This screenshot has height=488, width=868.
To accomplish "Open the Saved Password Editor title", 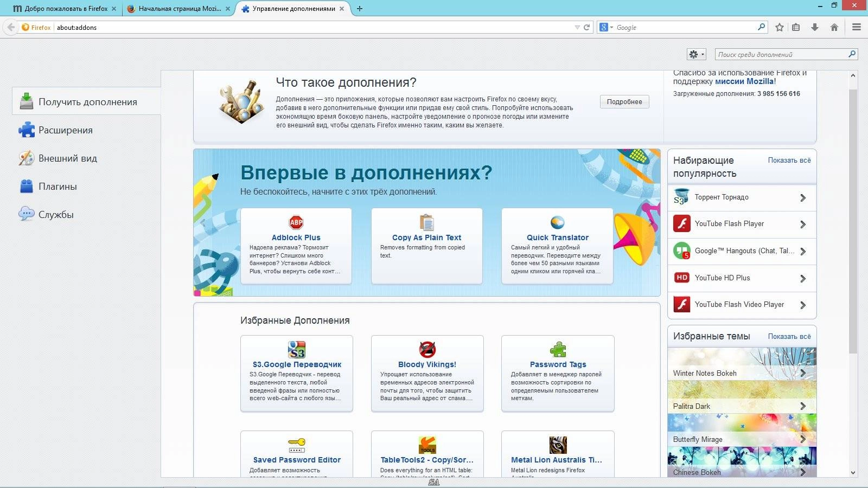I will pyautogui.click(x=297, y=460).
